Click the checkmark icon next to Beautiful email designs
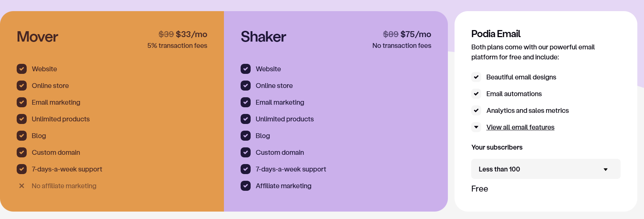The width and height of the screenshot is (644, 219). [476, 77]
